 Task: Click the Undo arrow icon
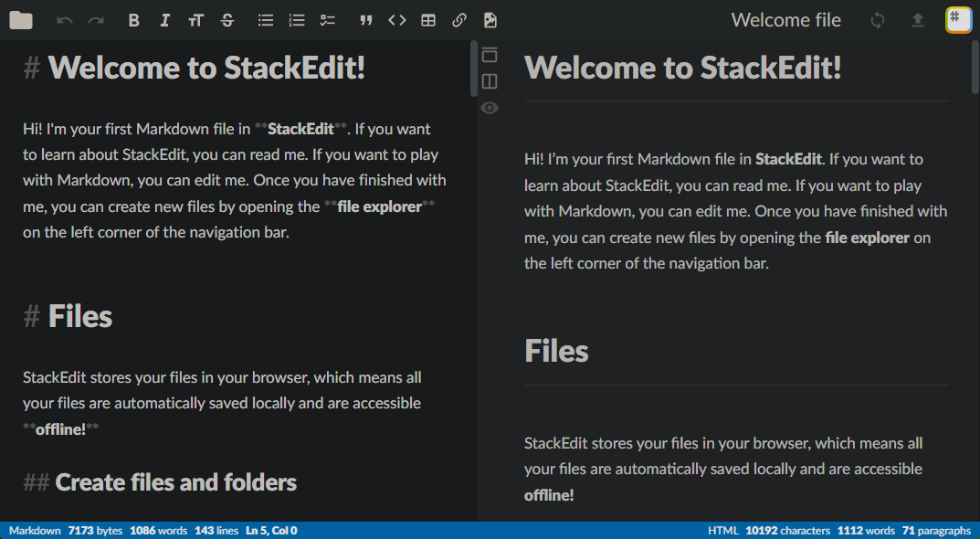click(64, 20)
